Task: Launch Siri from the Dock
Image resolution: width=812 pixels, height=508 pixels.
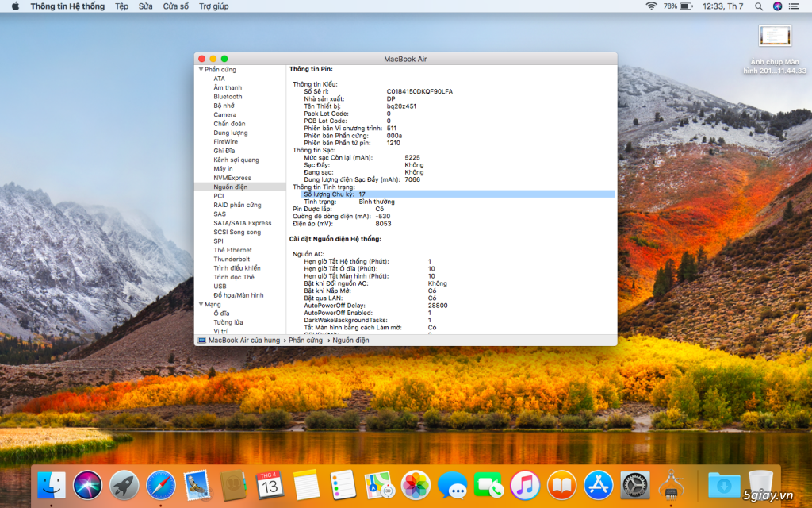Action: pos(87,485)
